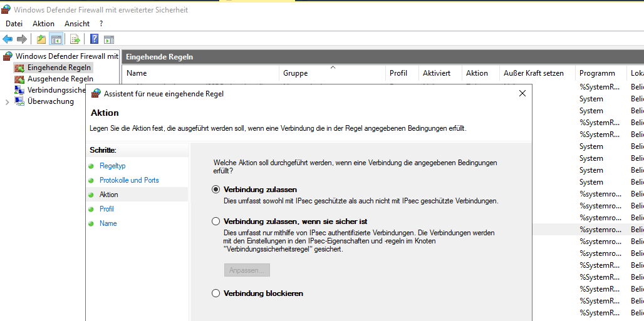Open the Help toolbar icon
Viewport: 644px width, 321px height.
coord(95,39)
